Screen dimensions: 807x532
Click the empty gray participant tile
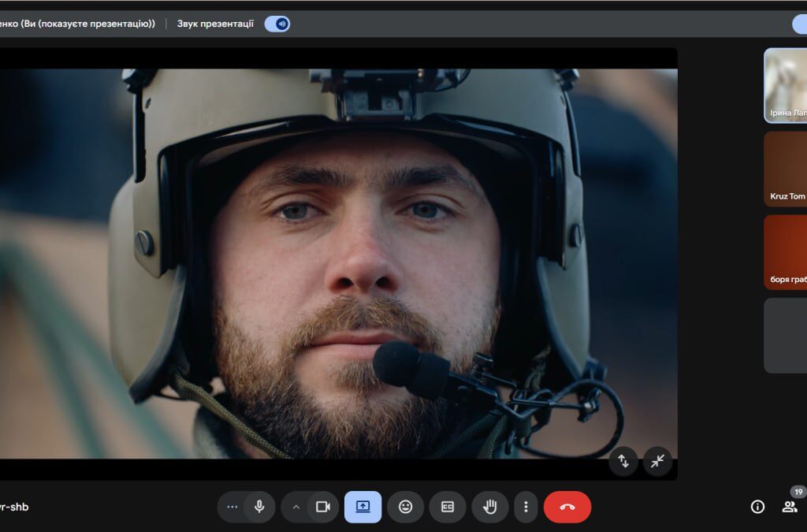tap(785, 335)
